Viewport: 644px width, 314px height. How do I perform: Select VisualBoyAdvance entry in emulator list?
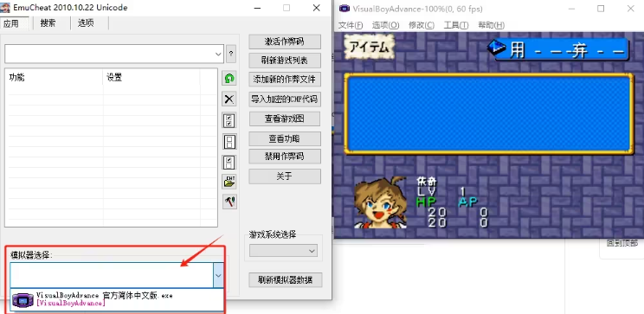coord(117,299)
